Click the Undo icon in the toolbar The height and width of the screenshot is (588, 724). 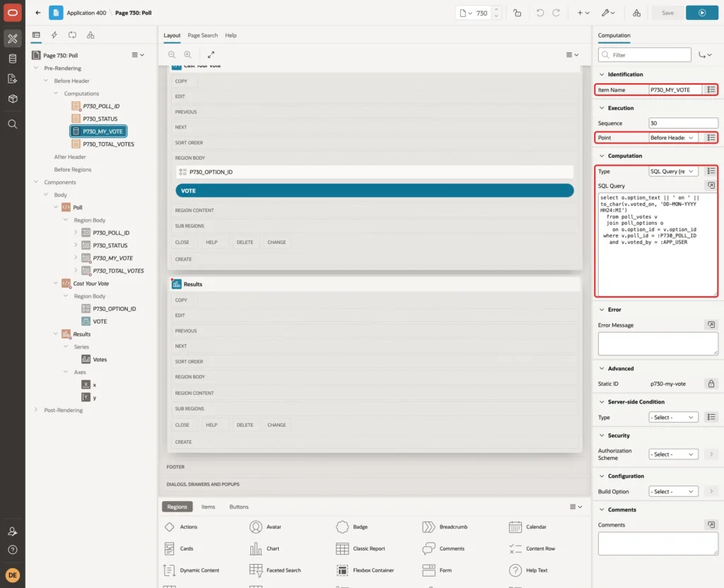pos(539,13)
